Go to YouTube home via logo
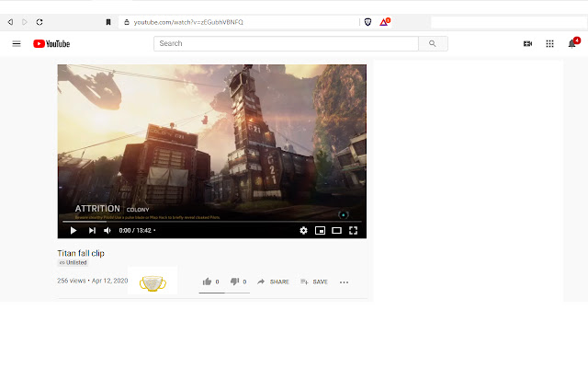Image resolution: width=588 pixels, height=368 pixels. click(x=51, y=43)
